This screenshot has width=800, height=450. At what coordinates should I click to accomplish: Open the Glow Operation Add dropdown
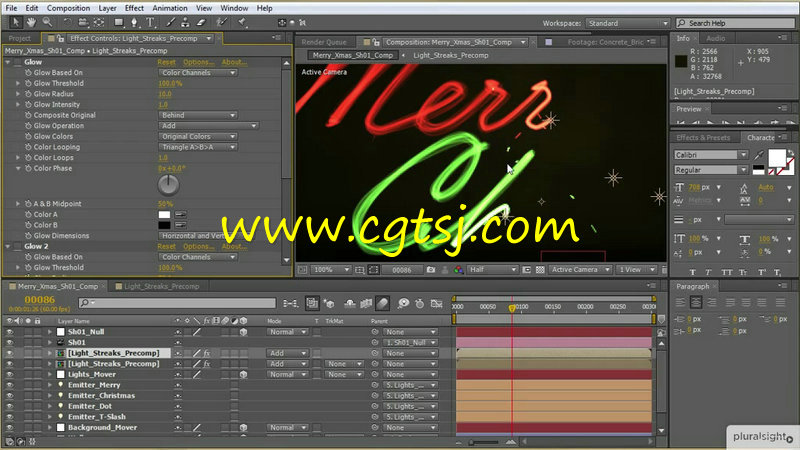208,126
